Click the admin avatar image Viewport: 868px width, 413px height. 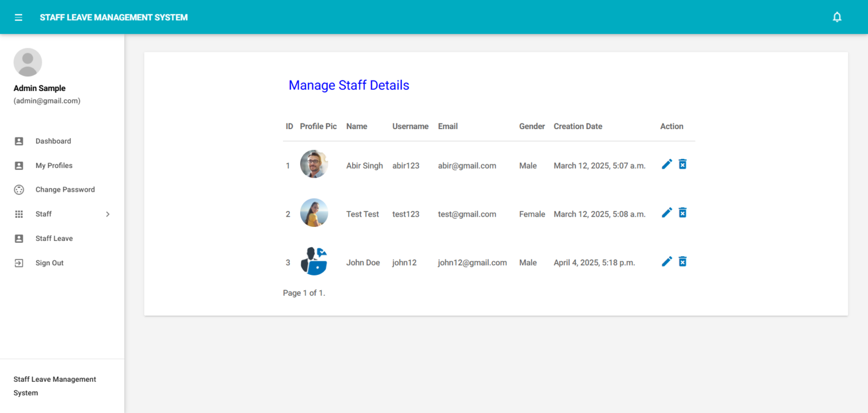[28, 62]
